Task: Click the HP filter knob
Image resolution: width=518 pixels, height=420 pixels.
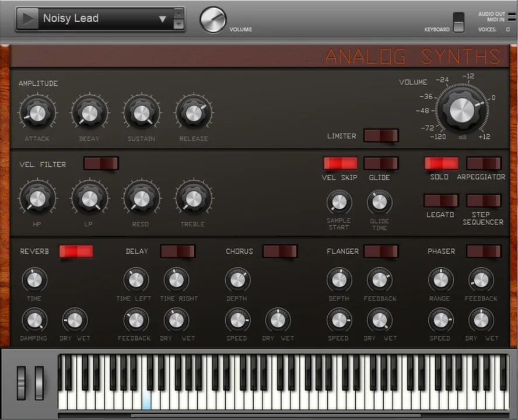Action: pos(37,198)
